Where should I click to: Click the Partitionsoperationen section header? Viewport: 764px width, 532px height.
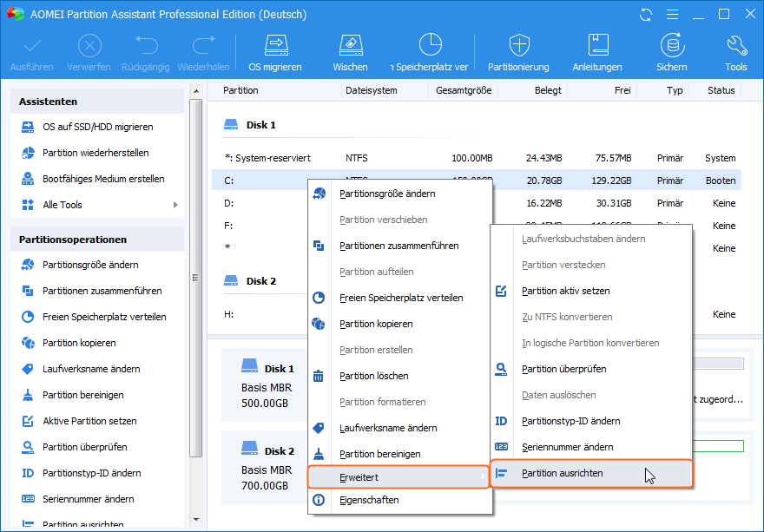point(97,240)
